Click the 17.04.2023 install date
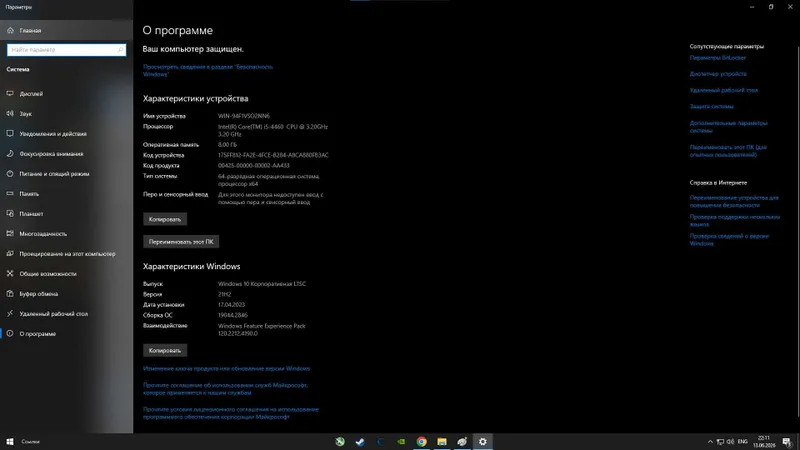The image size is (800, 450). [x=232, y=305]
